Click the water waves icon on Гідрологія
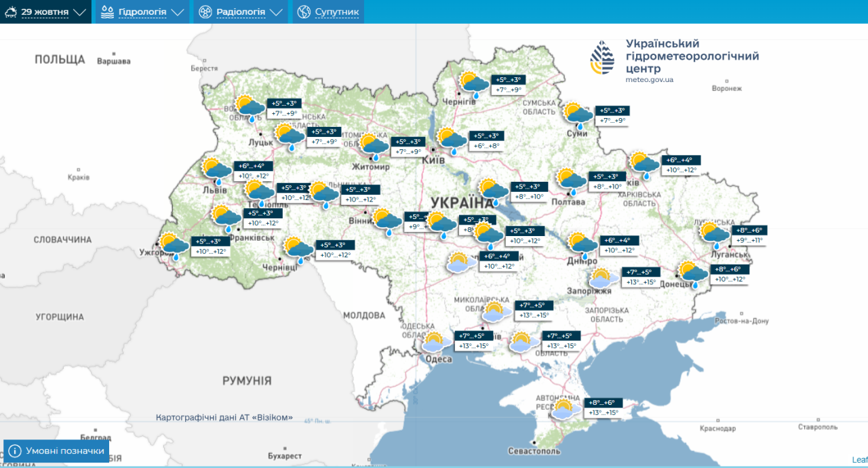 106,12
